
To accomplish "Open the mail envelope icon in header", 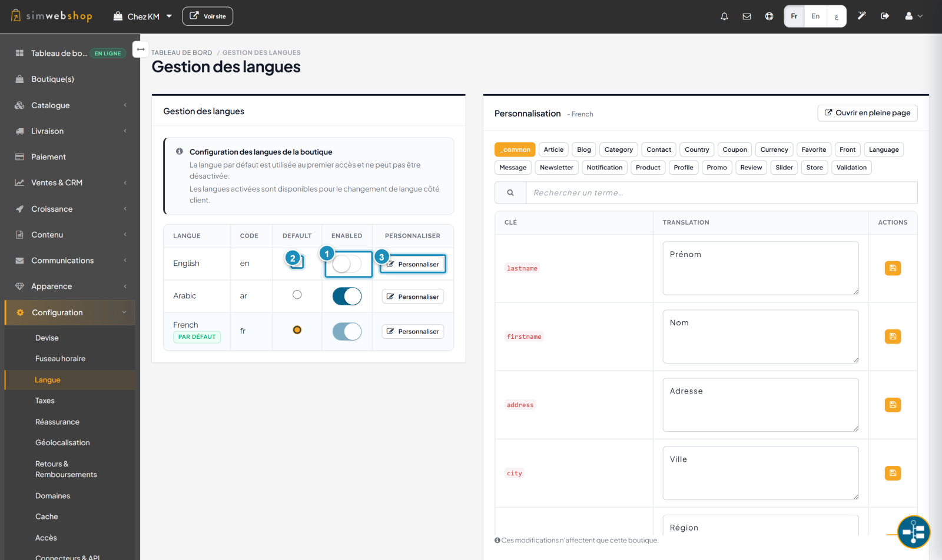I will pyautogui.click(x=747, y=16).
